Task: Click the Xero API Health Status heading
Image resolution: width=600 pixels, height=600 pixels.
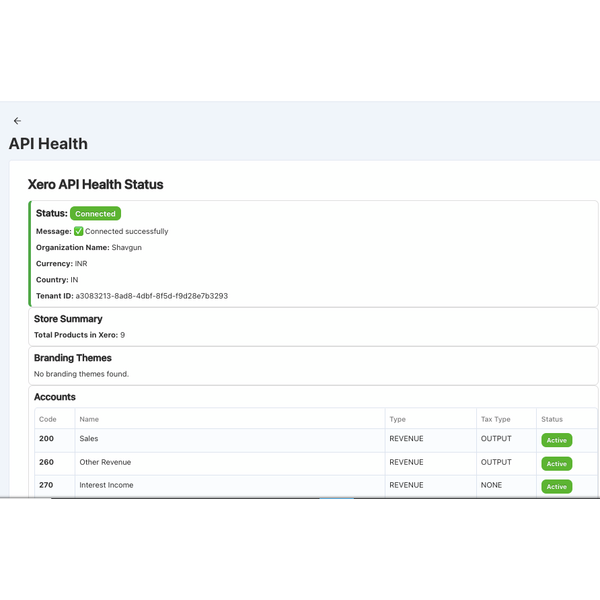Action: coord(95,184)
